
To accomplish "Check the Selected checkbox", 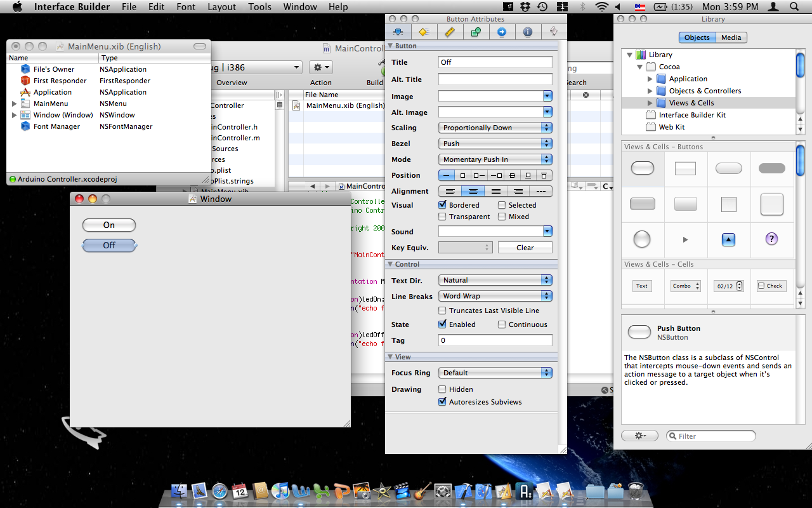I will pyautogui.click(x=502, y=205).
